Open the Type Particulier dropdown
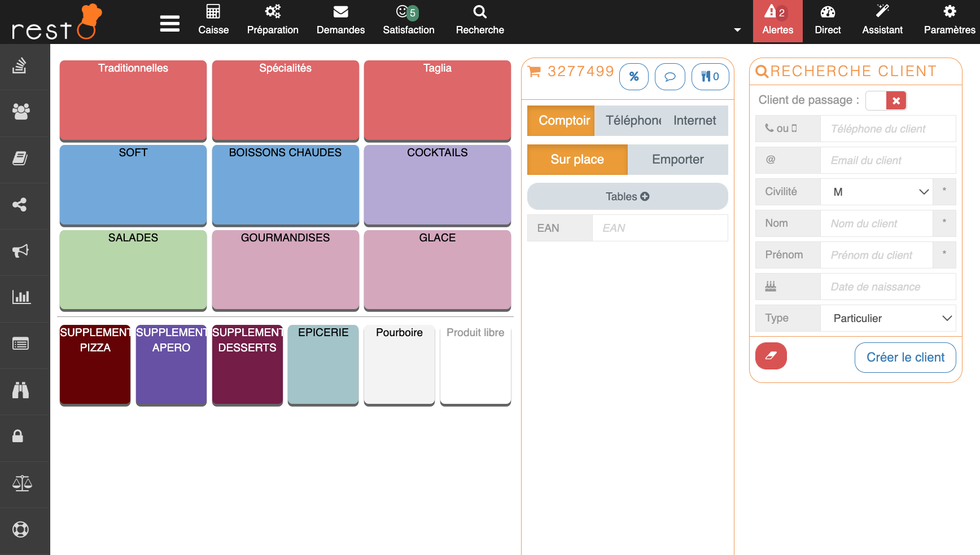The height and width of the screenshot is (555, 980). pyautogui.click(x=887, y=318)
